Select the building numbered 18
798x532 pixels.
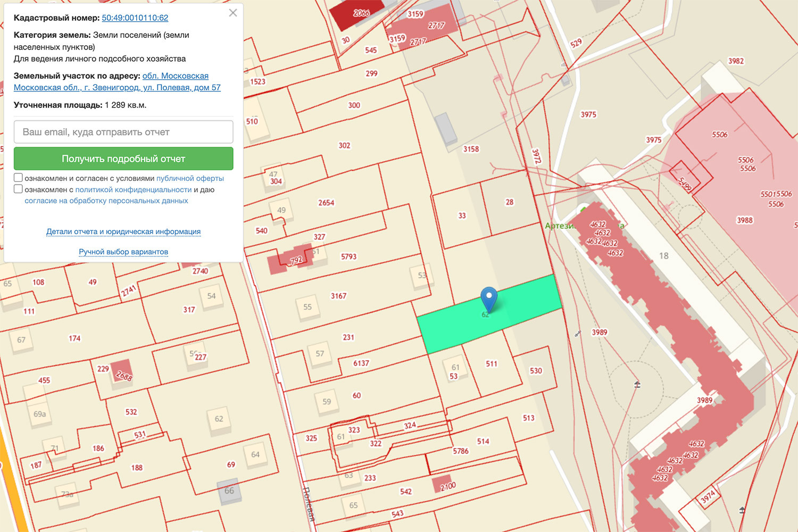pyautogui.click(x=664, y=256)
